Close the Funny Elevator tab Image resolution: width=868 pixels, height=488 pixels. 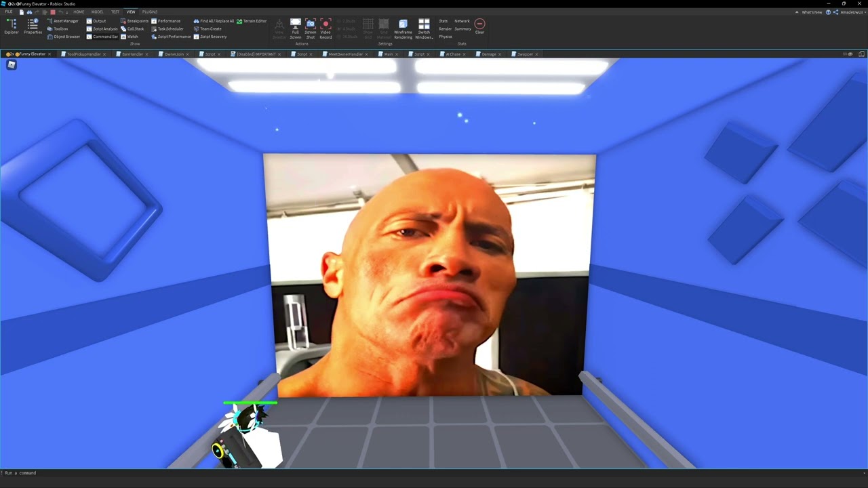(x=50, y=54)
